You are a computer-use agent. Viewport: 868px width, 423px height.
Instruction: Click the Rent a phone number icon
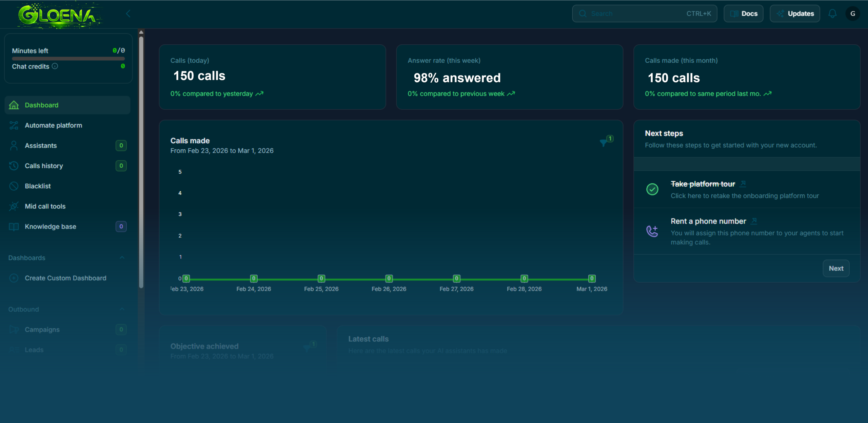coord(652,231)
